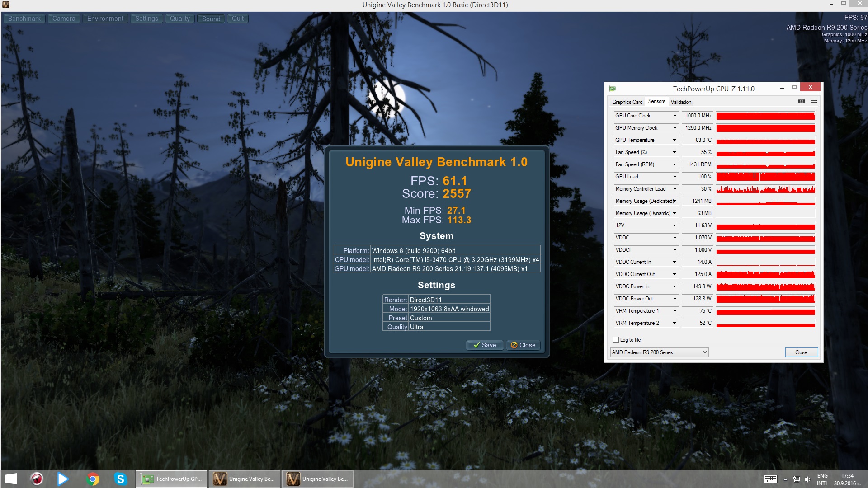Click the GPU-Z title bar app icon
The height and width of the screenshot is (488, 868).
[612, 89]
